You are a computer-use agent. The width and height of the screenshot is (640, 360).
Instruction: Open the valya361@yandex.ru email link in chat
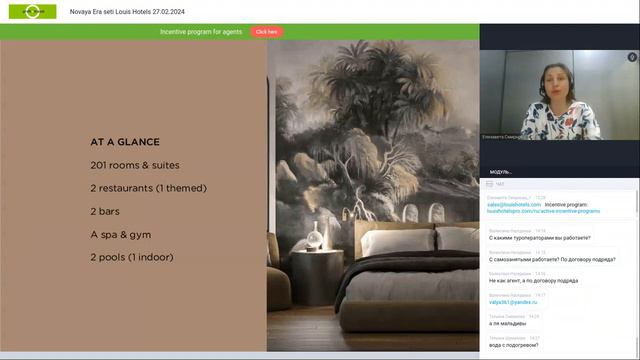tap(513, 302)
